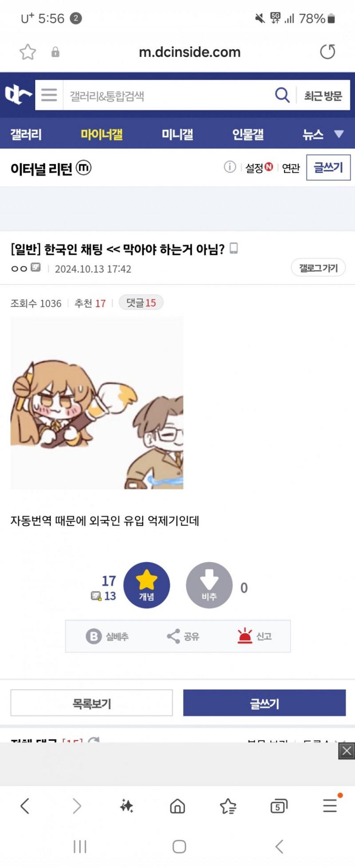Viewport: 355px width, 868px height.
Task: Open the browser bottom-right hamburger menu
Action: click(x=330, y=806)
